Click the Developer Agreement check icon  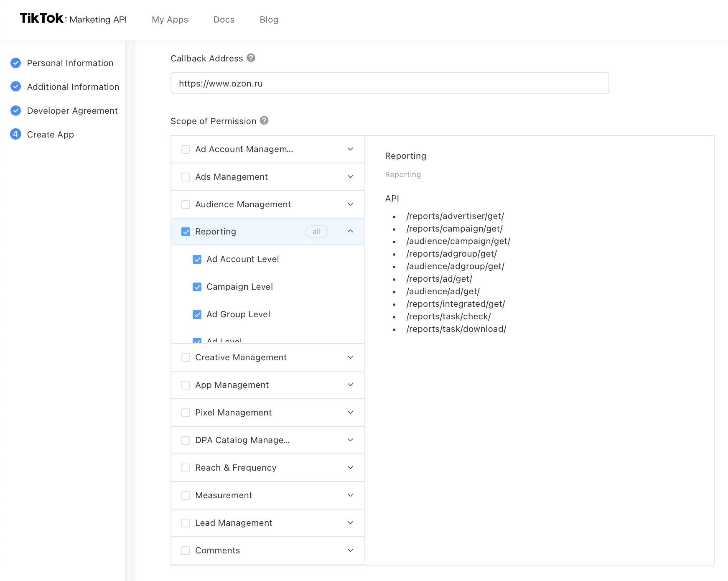pos(15,110)
